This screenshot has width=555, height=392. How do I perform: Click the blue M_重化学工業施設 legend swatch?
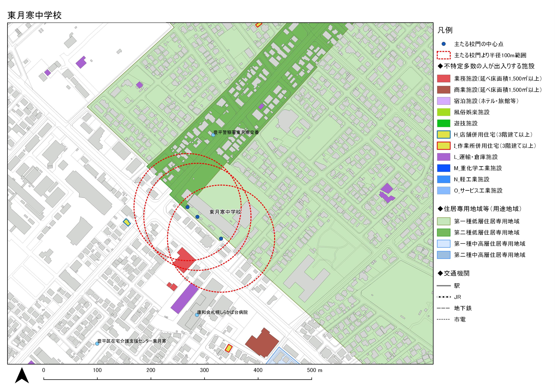[x=444, y=168]
